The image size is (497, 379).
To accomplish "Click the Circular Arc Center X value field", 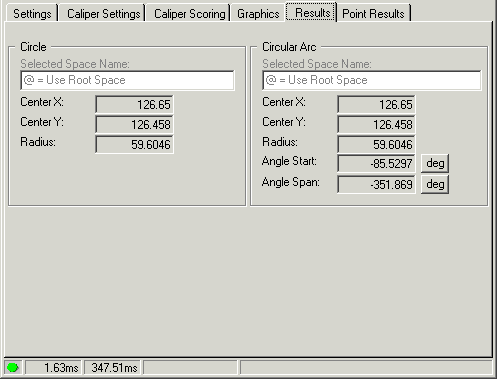I will (x=376, y=104).
